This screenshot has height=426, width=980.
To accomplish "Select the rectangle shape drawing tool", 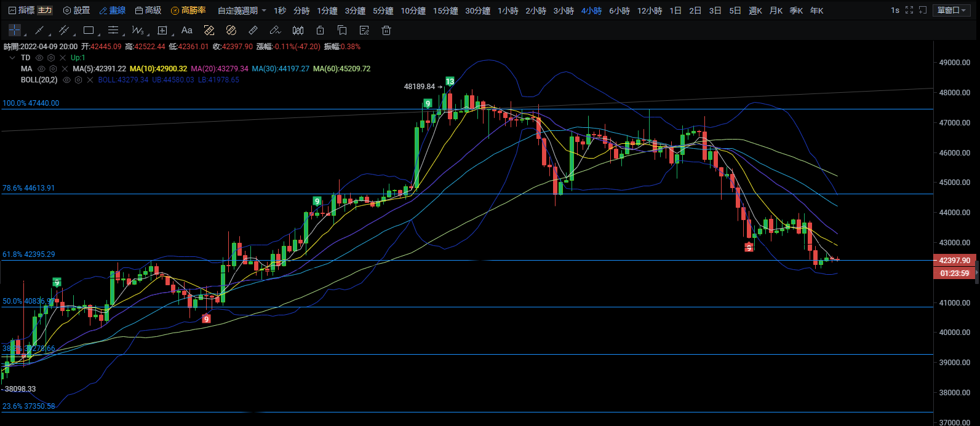I will tap(89, 30).
